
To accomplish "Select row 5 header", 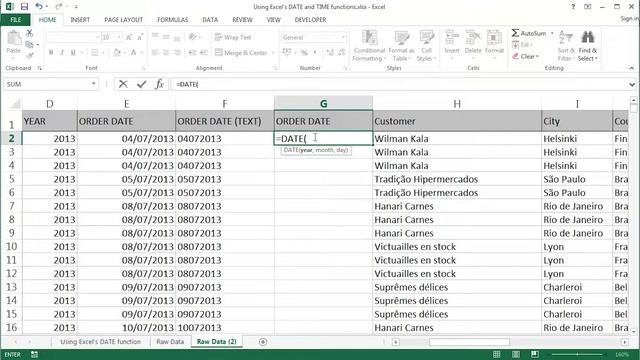I will (x=11, y=179).
